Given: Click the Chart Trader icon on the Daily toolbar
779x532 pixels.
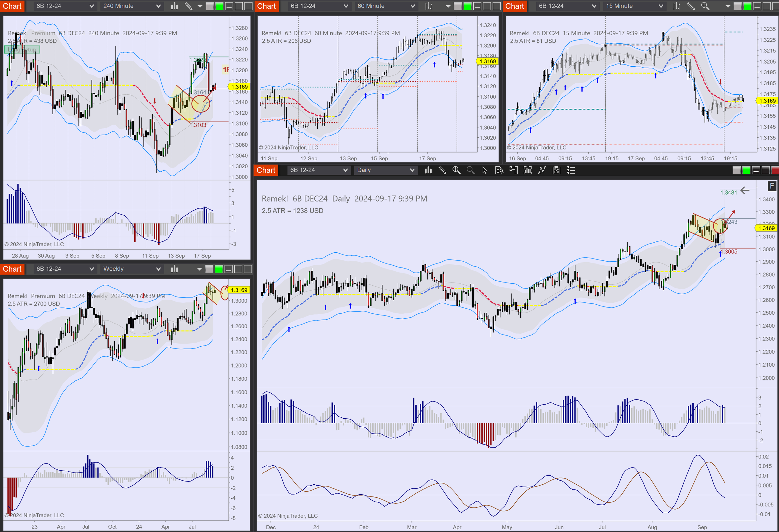Looking at the screenshot, I should (514, 170).
